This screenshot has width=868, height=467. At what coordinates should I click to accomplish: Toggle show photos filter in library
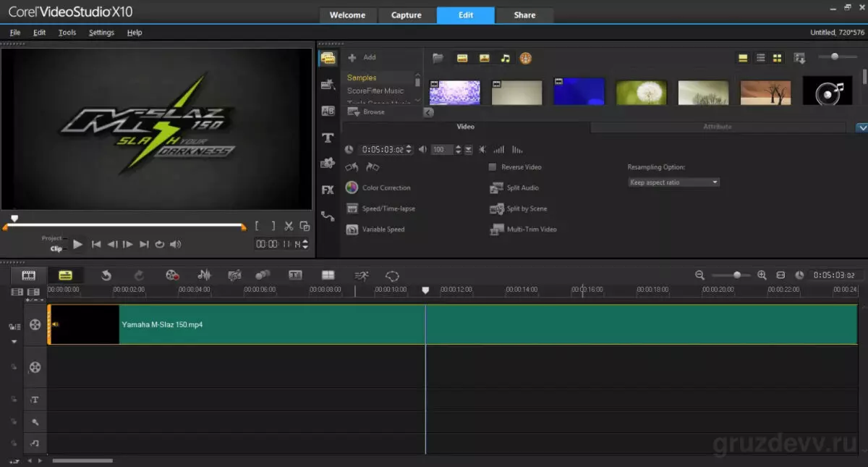pyautogui.click(x=484, y=58)
